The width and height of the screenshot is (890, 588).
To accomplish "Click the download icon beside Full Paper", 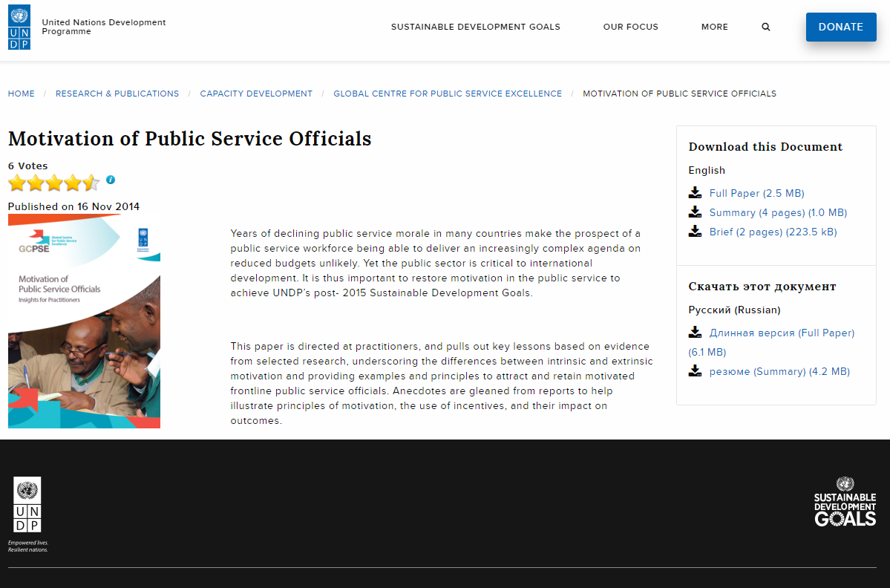I will [x=695, y=192].
